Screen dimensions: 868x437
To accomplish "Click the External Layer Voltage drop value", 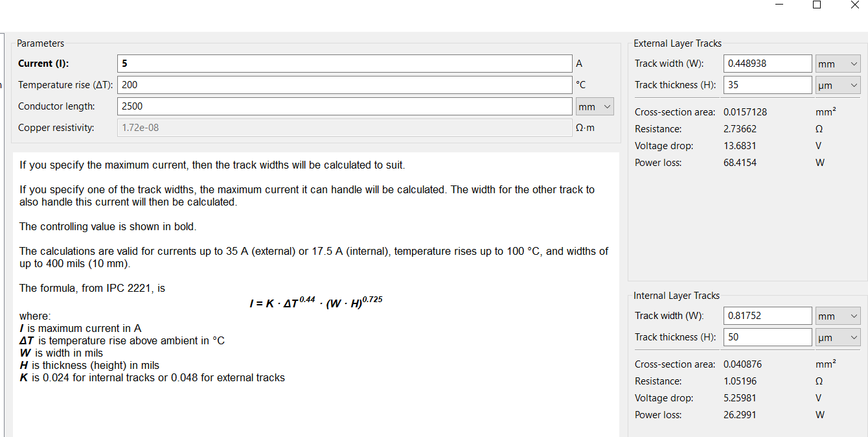I will (740, 146).
